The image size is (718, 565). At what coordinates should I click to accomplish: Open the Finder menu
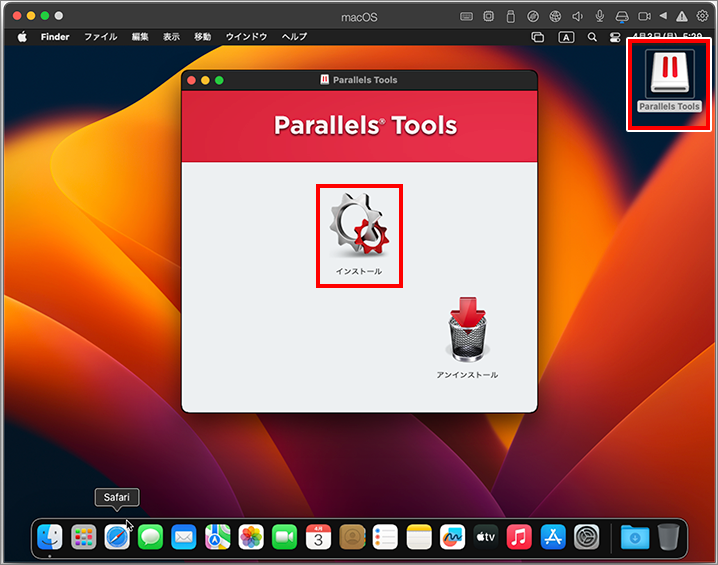[55, 37]
